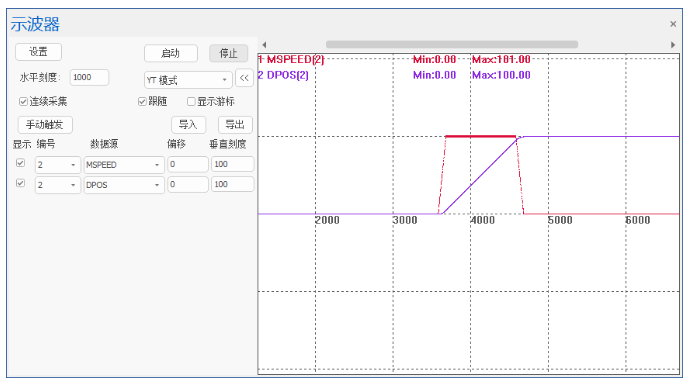Open the YT 模式 mode dropdown
690x386 pixels.
(188, 80)
